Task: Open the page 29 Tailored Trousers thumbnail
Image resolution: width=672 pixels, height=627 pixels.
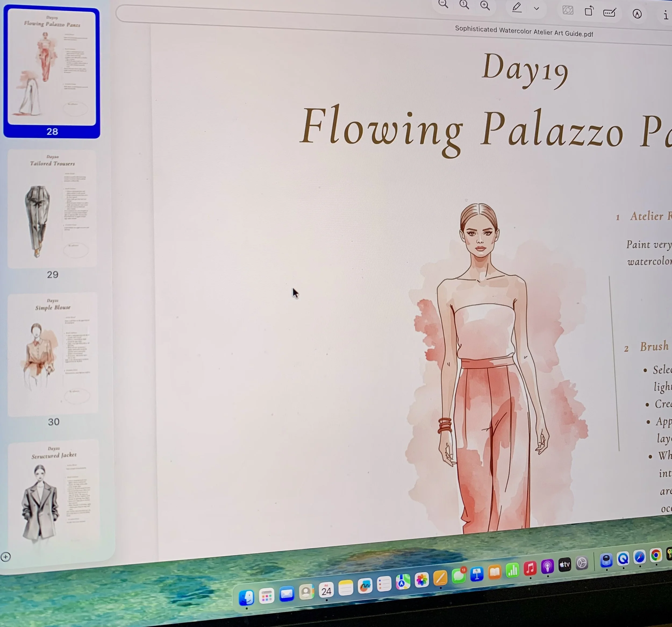Action: tap(52, 208)
